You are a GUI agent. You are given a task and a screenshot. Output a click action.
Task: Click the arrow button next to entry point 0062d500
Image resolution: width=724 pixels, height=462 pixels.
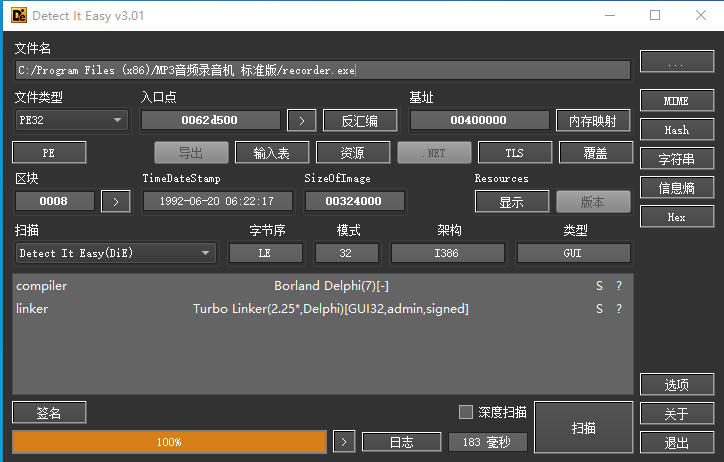pos(302,121)
